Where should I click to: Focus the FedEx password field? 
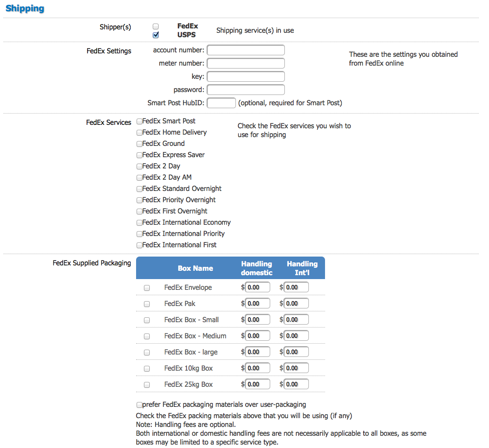tap(246, 90)
